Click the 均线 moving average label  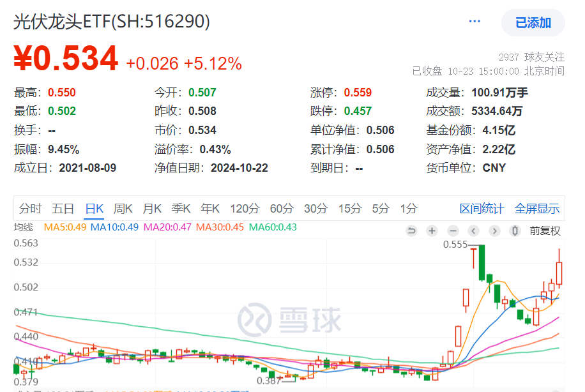pos(24,227)
